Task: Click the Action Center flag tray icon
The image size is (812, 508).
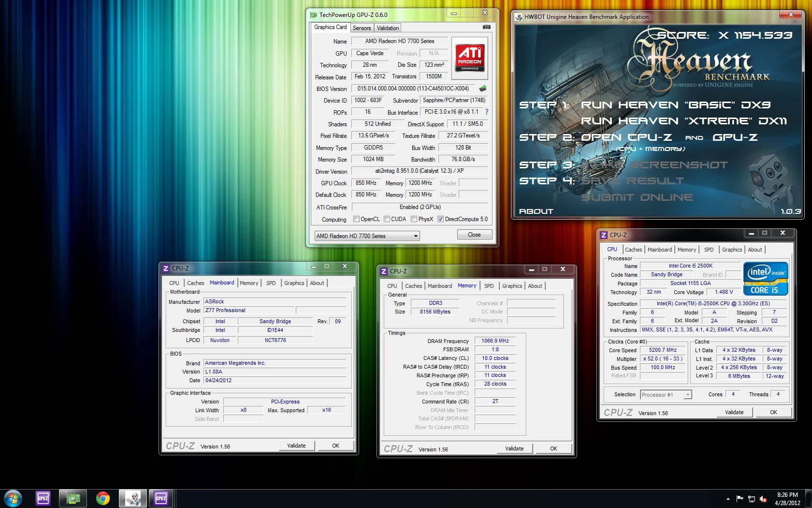Action: tap(739, 499)
